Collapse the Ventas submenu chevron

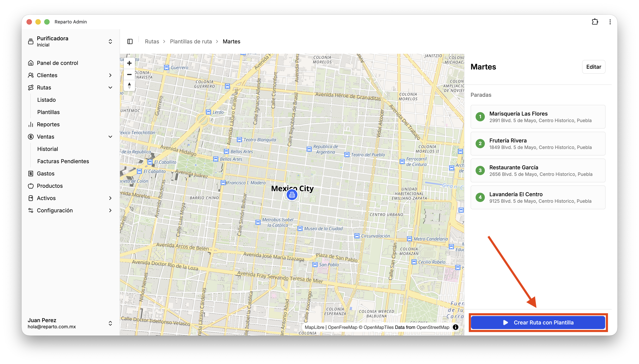(x=110, y=137)
